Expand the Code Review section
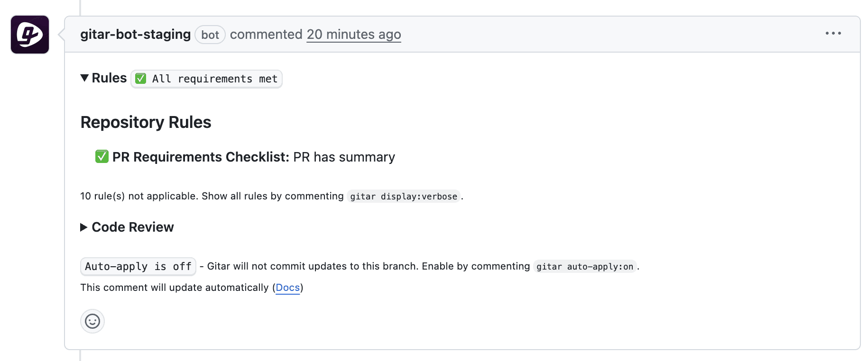 coord(84,227)
